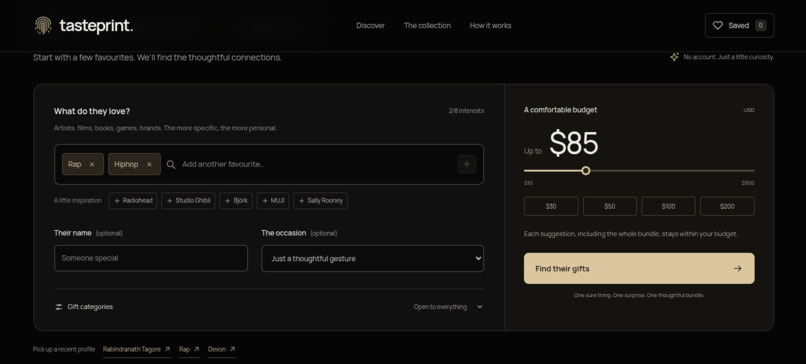Screen dimensions: 806x364
Task: Click the USD currency label
Action: 749,110
